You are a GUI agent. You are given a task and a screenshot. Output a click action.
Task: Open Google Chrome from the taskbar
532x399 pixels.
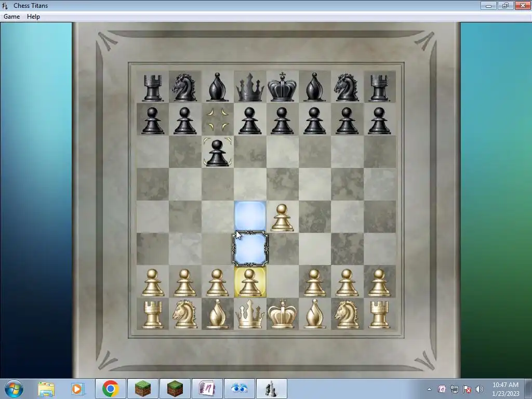pyautogui.click(x=110, y=389)
